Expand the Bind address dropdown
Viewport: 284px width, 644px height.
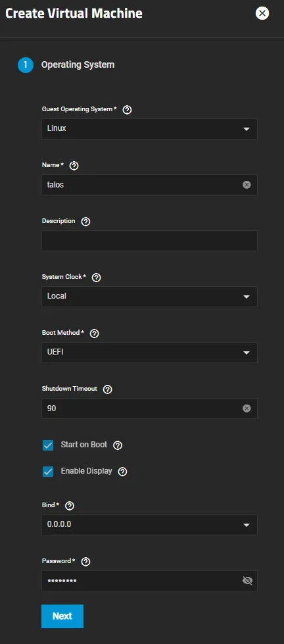[x=149, y=524]
